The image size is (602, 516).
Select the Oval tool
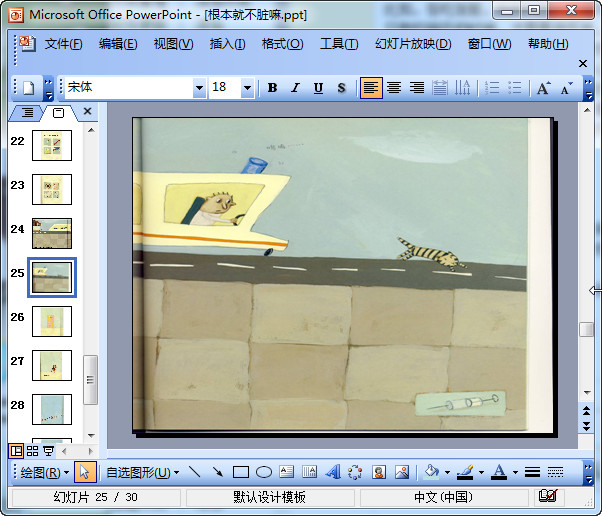click(x=264, y=472)
